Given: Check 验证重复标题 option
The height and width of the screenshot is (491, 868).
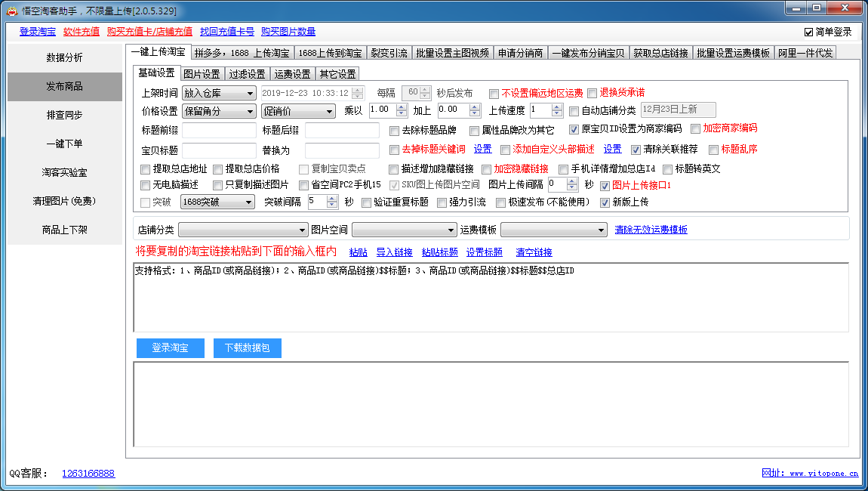Looking at the screenshot, I should [x=366, y=203].
